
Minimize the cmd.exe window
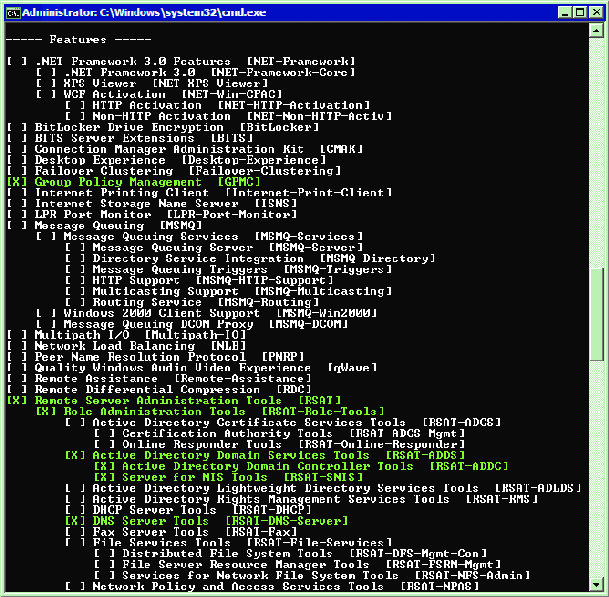tap(564, 12)
